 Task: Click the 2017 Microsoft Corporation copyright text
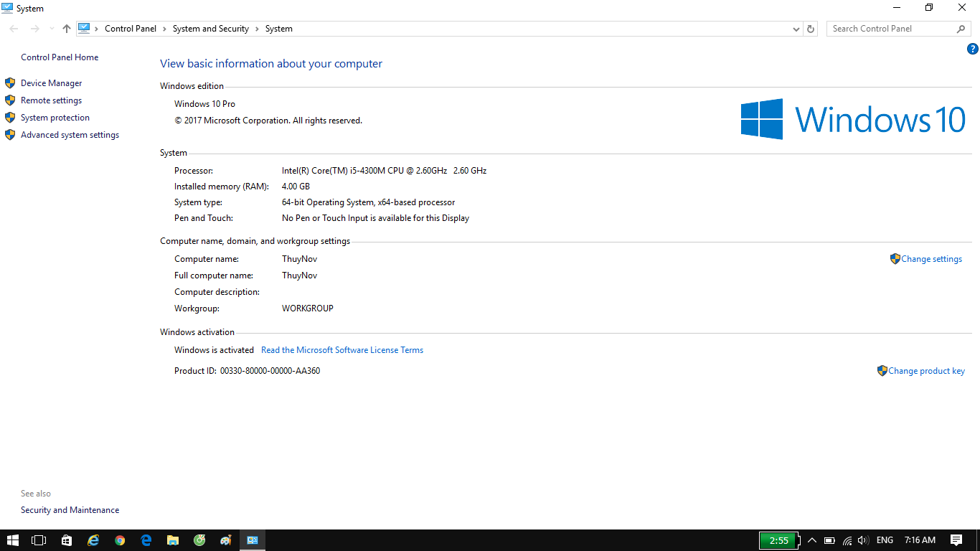pyautogui.click(x=268, y=121)
